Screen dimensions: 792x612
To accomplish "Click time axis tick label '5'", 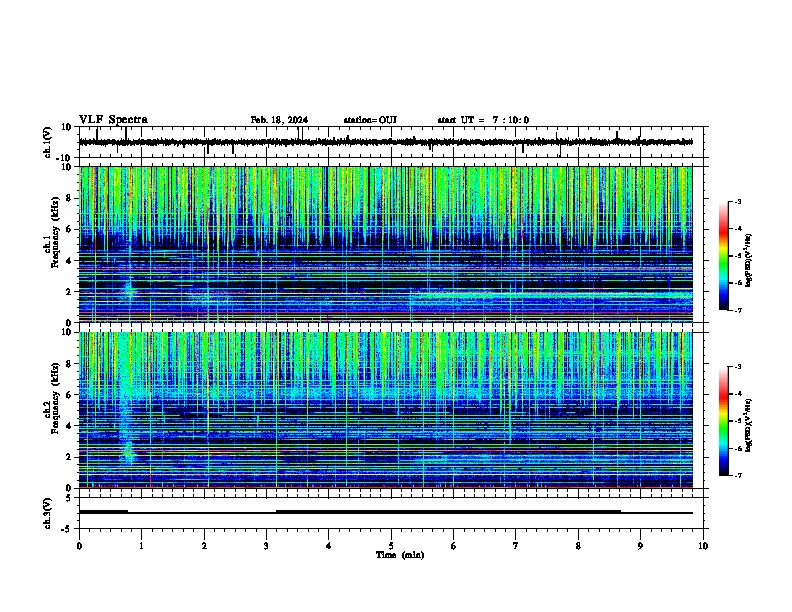I will pos(391,546).
